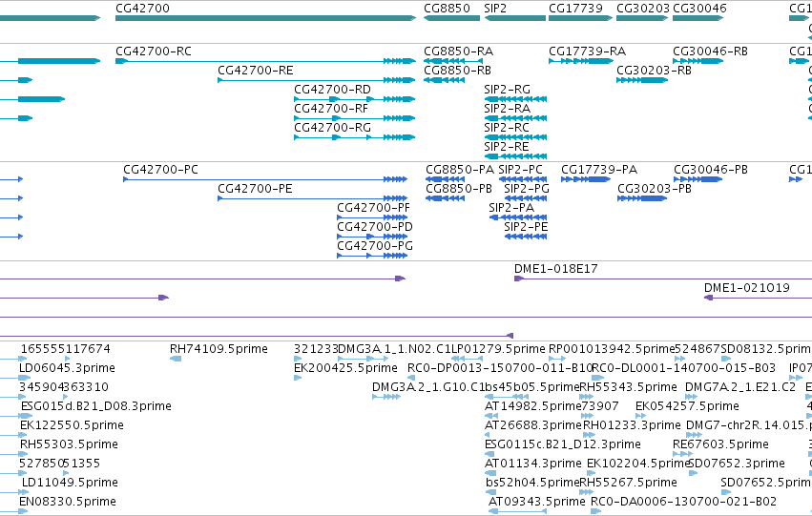
Task: Click EST RC0-DP0013-150700-011-B10
Action: [x=411, y=378]
